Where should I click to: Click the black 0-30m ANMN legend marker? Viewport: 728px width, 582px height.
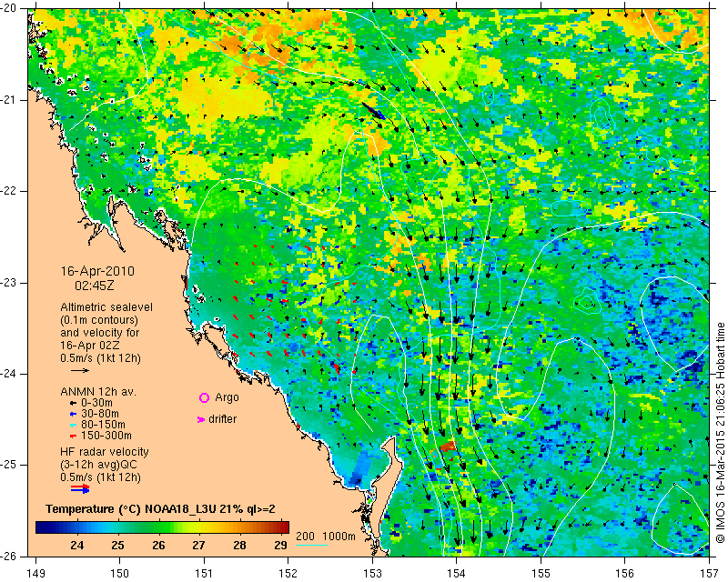73,403
